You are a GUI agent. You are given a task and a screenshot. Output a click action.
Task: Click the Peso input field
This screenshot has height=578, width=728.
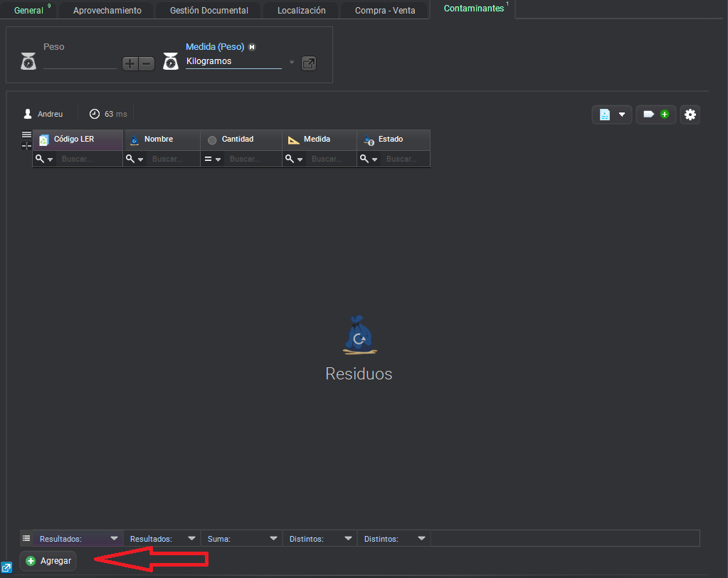tap(80, 62)
